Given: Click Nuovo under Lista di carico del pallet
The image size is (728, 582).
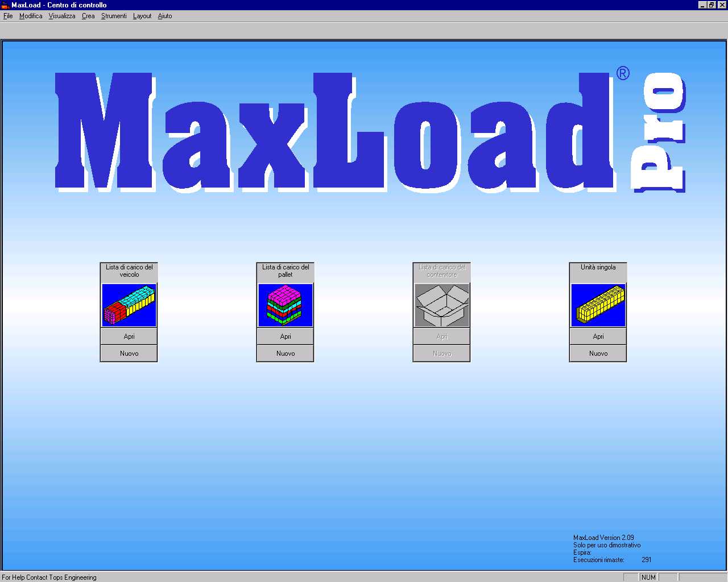Looking at the screenshot, I should pyautogui.click(x=286, y=354).
